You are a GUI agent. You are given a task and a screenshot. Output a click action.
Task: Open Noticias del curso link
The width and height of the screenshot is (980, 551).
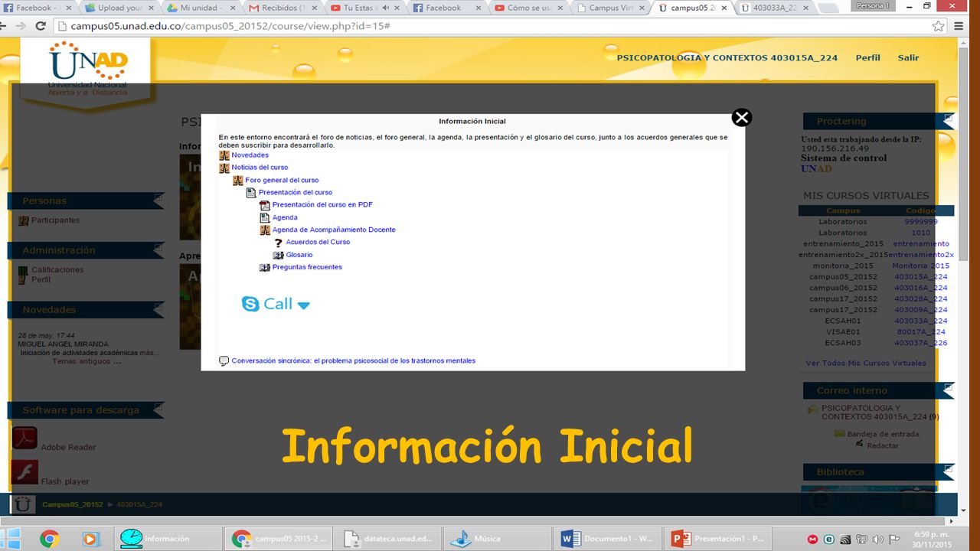click(x=260, y=168)
